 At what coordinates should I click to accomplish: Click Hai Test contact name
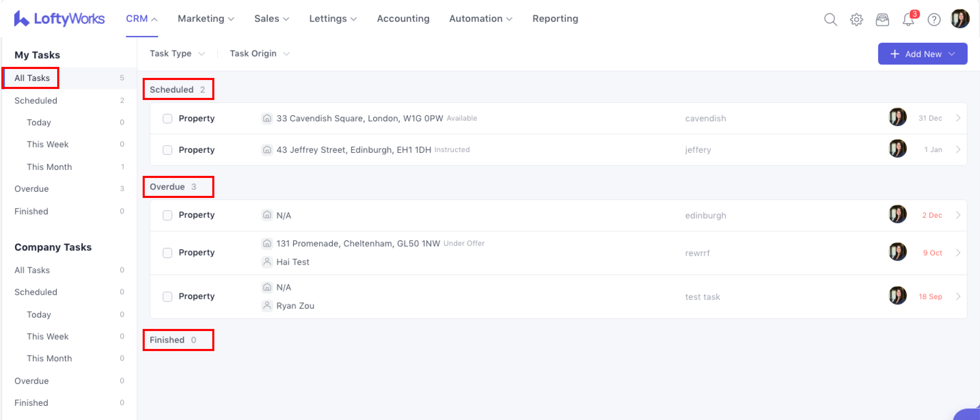tap(293, 262)
